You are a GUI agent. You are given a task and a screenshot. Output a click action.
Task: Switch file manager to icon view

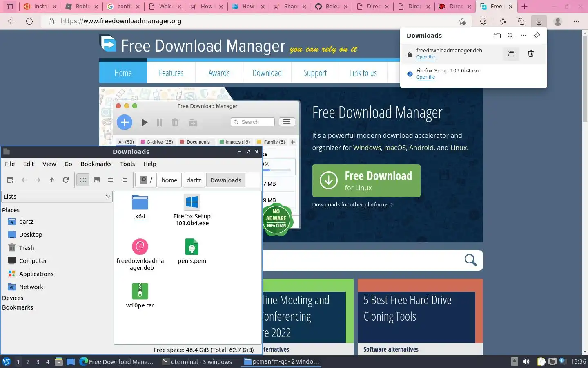point(83,180)
